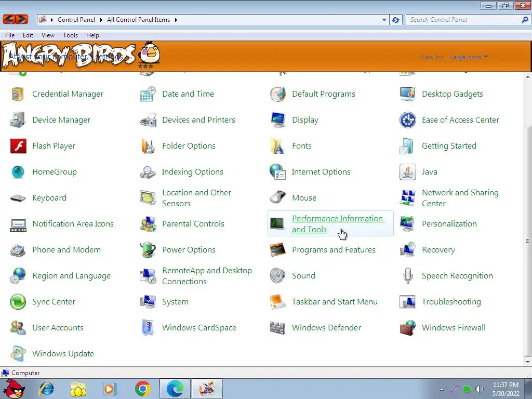Open the Credential Manager icon

[x=18, y=94]
